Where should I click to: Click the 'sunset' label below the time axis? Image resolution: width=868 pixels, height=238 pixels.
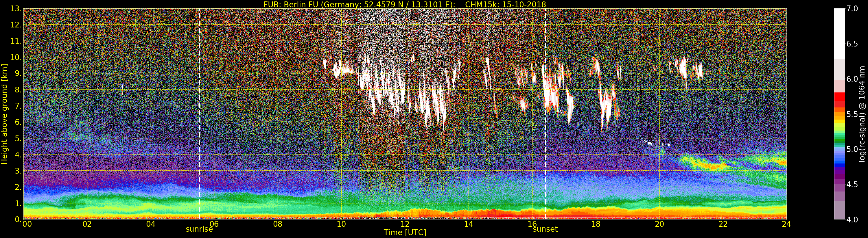pos(545,229)
